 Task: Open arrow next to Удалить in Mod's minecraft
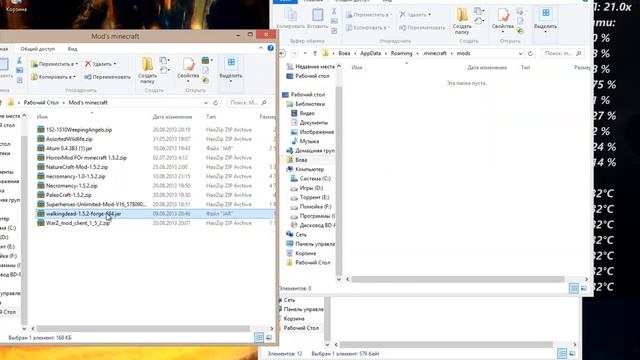[115, 64]
